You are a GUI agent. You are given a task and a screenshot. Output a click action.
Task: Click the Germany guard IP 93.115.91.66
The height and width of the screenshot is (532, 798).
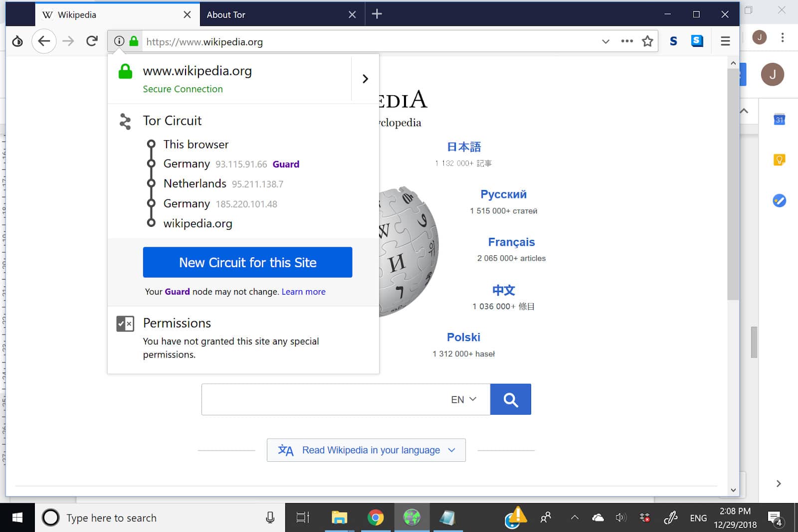(241, 164)
